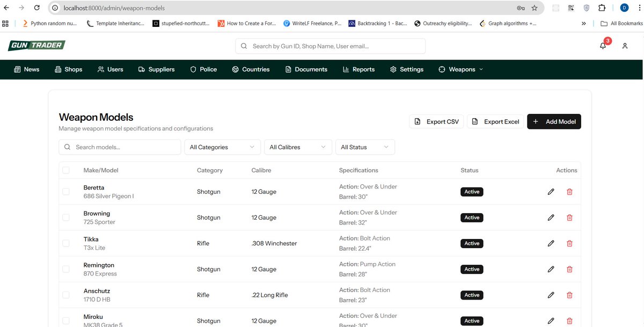644x327 pixels.
Task: Delete the Remington 870 Express row
Action: [569, 269]
